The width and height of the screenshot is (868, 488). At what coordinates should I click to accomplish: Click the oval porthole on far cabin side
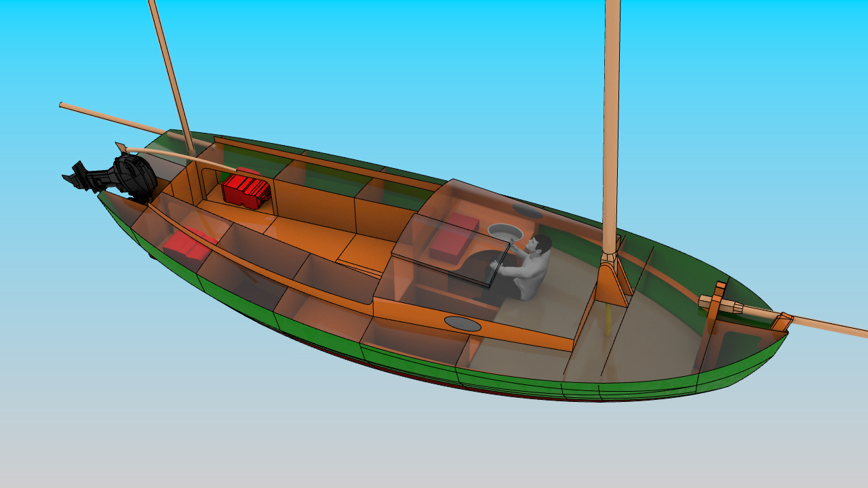527,211
